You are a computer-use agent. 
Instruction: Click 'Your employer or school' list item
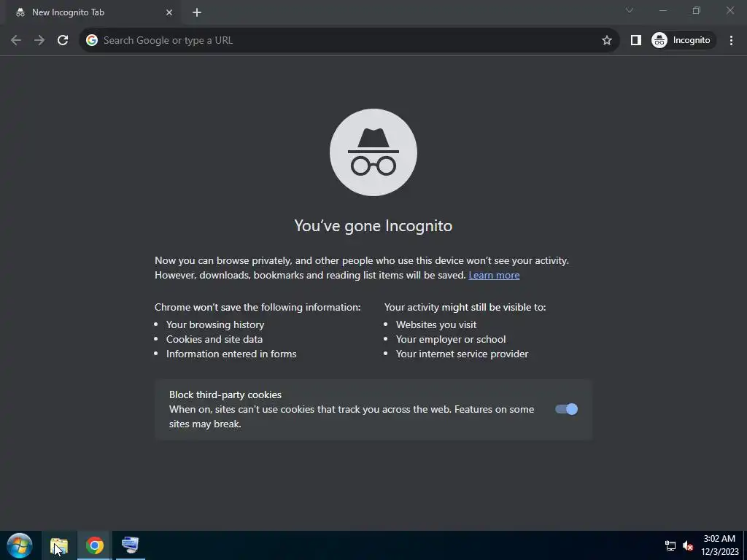[x=451, y=340]
